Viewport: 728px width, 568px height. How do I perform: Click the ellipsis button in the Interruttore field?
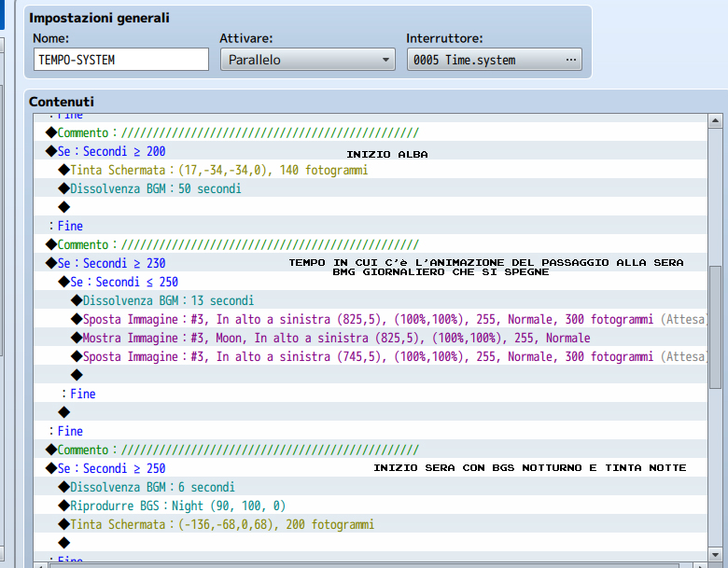pyautogui.click(x=571, y=60)
